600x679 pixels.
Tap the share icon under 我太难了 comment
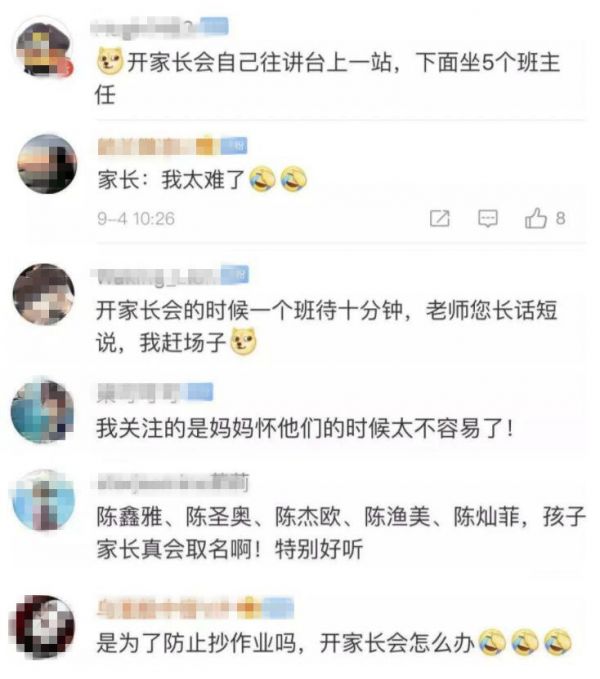440,218
